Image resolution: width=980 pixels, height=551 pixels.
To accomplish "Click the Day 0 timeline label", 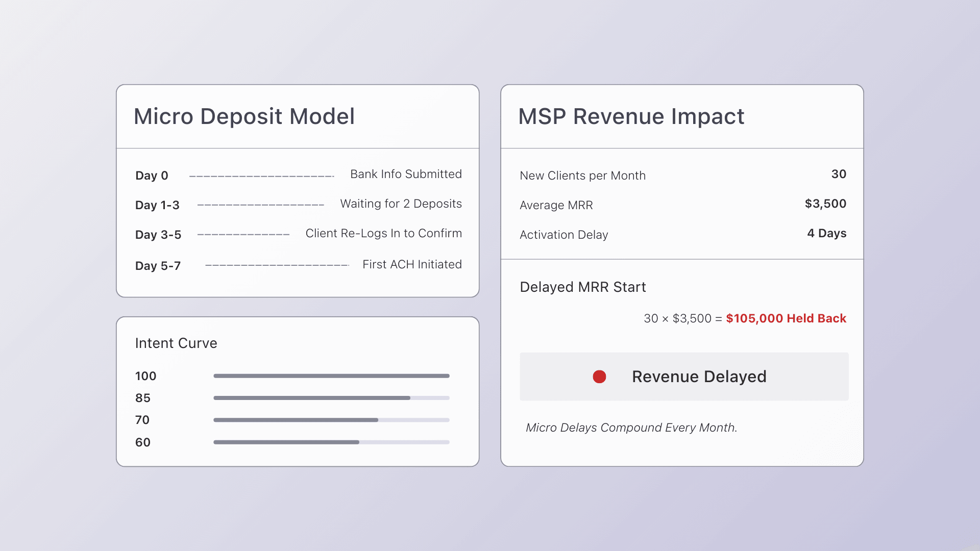I will pos(152,176).
